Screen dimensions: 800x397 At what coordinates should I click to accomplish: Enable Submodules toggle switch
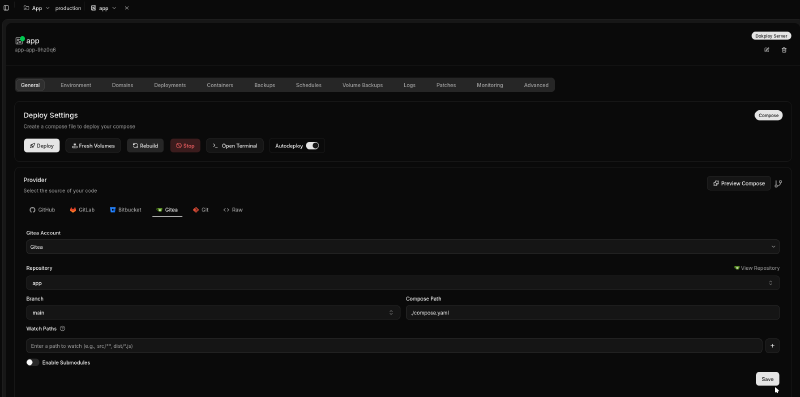33,362
